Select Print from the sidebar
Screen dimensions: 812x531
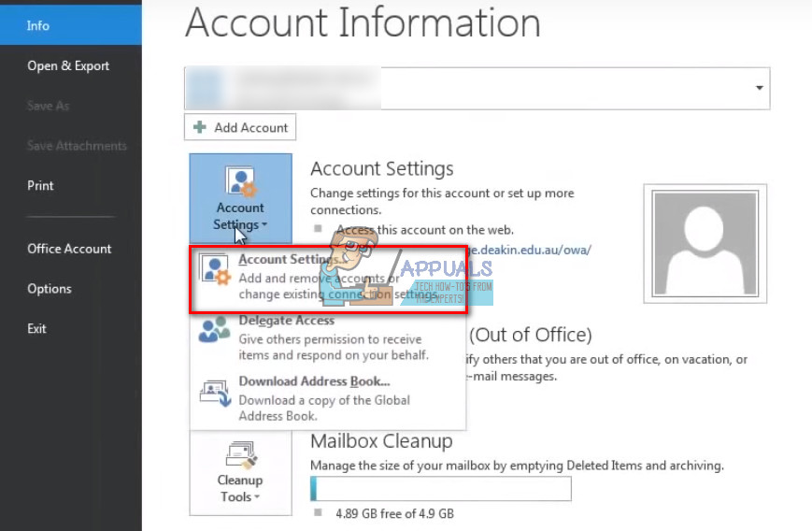[x=40, y=185]
